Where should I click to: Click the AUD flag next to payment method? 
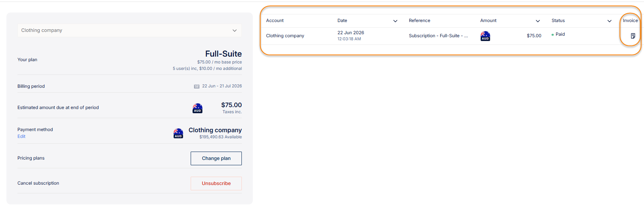click(x=178, y=133)
